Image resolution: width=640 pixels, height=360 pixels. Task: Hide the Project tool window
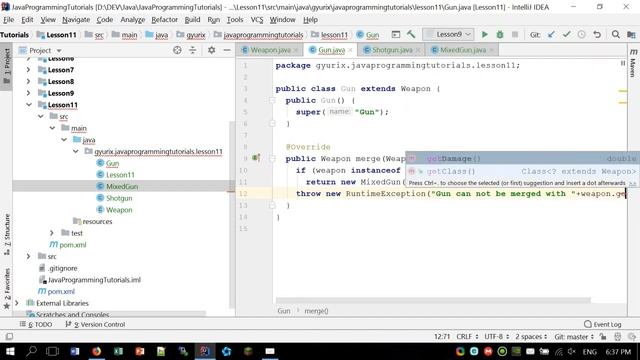227,50
